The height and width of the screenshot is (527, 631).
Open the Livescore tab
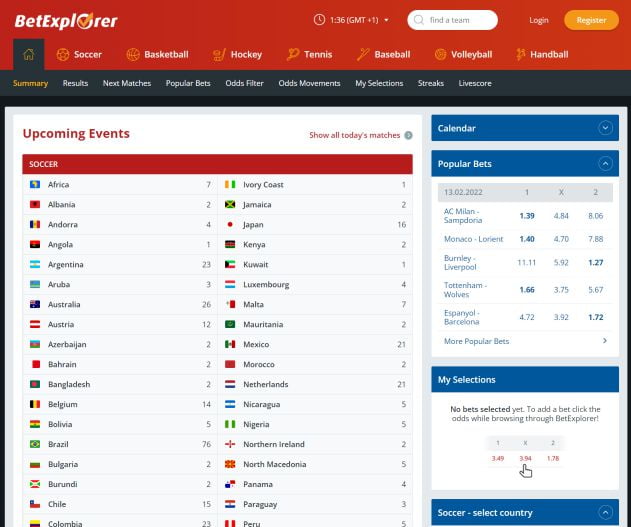(x=475, y=83)
